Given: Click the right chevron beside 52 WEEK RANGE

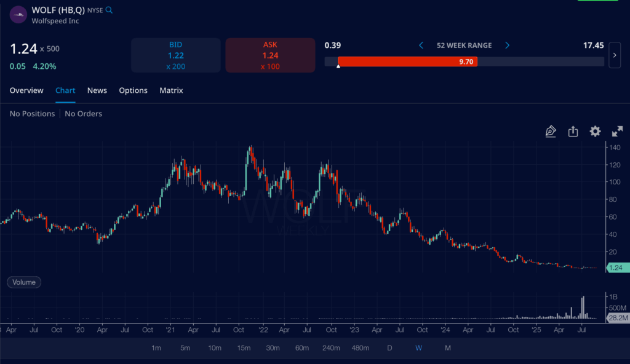Looking at the screenshot, I should pyautogui.click(x=506, y=45).
